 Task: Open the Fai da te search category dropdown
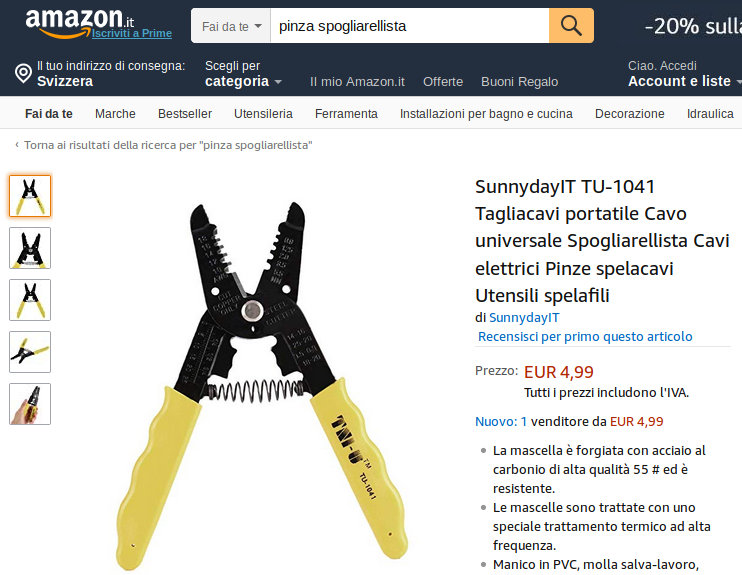tap(231, 26)
